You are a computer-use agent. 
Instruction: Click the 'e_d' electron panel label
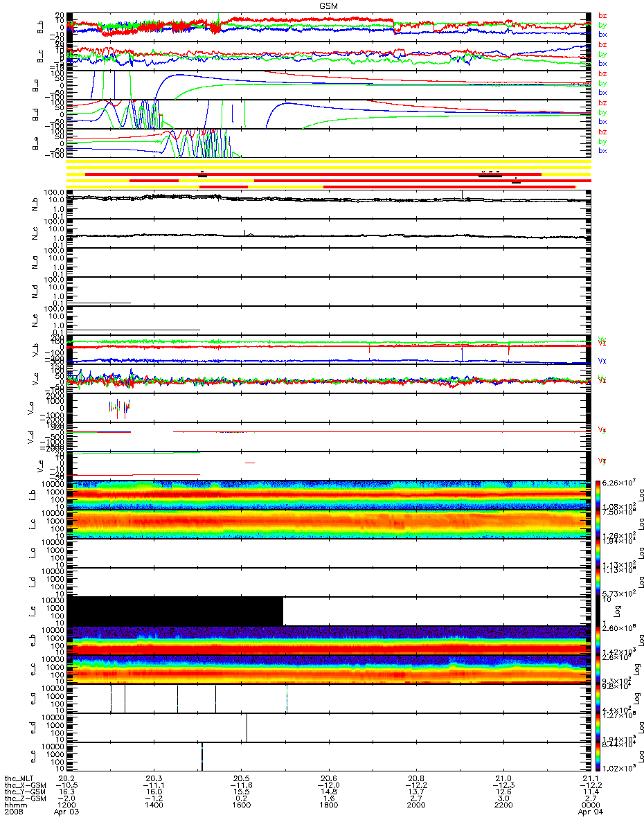33,727
